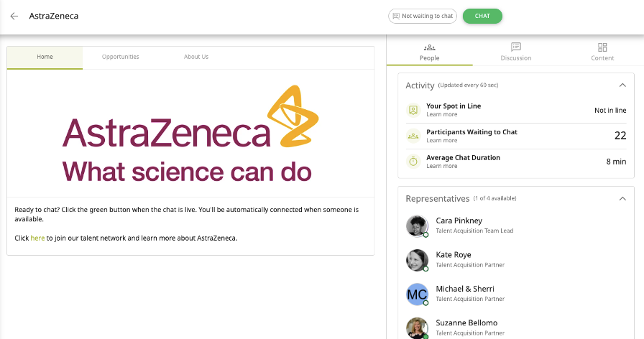Image resolution: width=644 pixels, height=339 pixels.
Task: Open the People tab icon
Action: [x=429, y=47]
